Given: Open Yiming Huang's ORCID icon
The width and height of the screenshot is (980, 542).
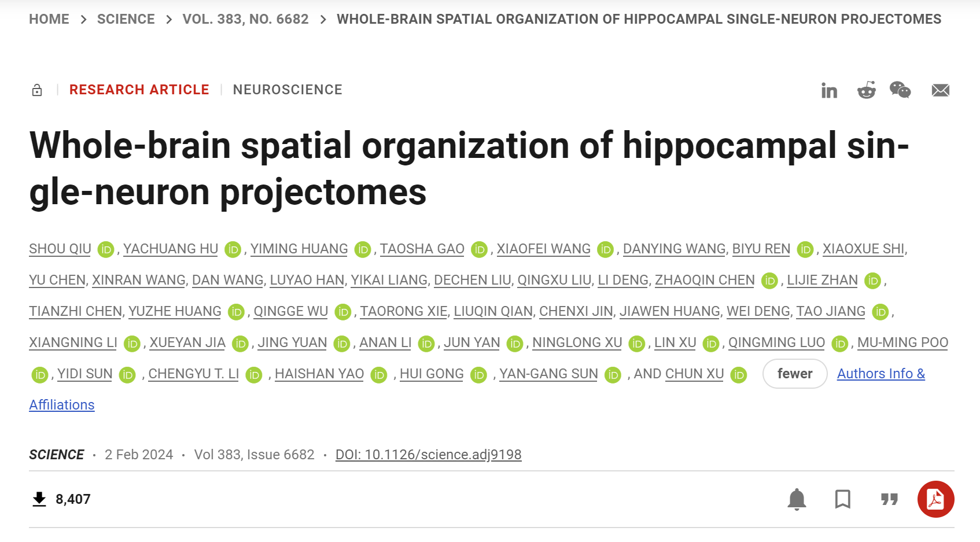Looking at the screenshot, I should [363, 249].
